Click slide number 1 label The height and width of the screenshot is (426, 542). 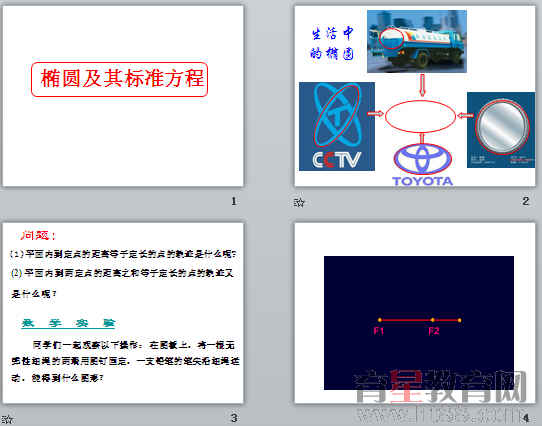click(x=234, y=201)
